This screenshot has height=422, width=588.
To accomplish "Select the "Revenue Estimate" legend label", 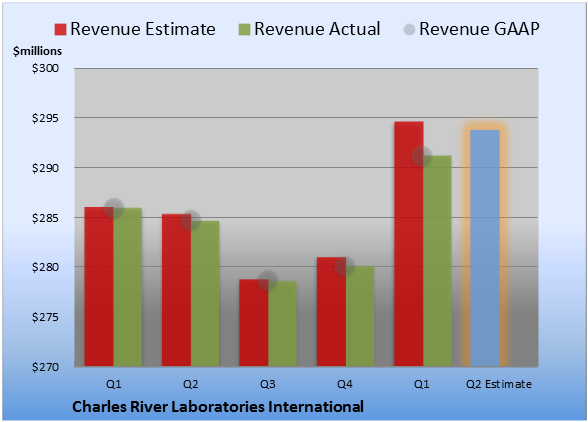I will point(143,29).
